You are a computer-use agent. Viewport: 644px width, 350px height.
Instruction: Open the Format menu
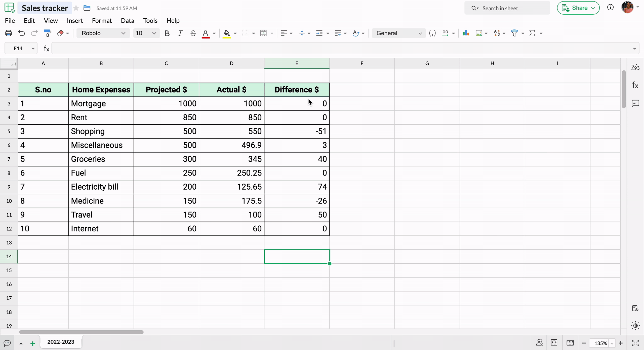102,21
